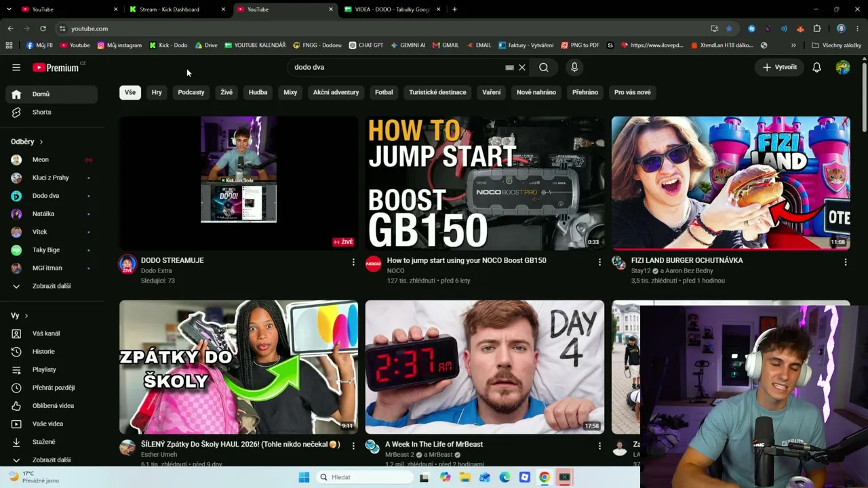Open Historie in the sidebar

click(52, 351)
